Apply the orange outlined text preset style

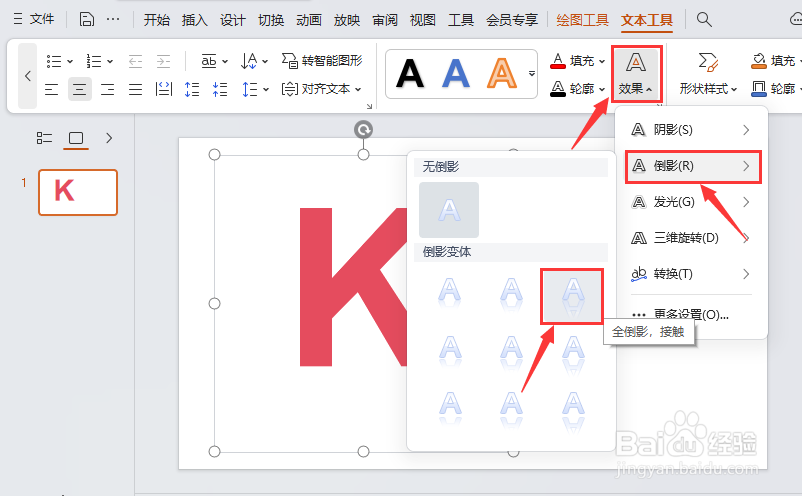click(502, 74)
